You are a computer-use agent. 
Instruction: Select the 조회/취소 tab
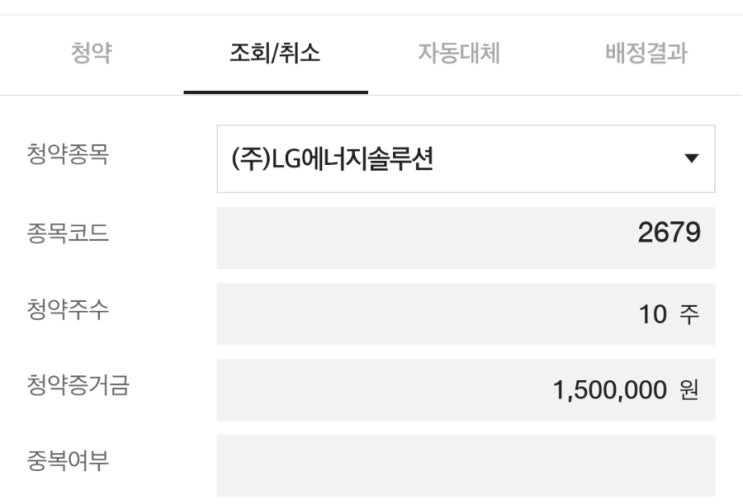(x=275, y=54)
